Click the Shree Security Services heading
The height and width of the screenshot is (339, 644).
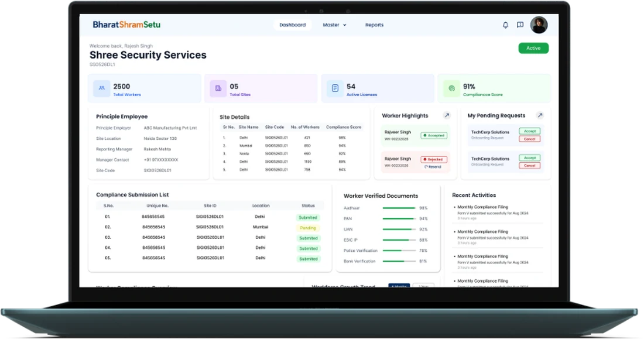[x=148, y=55]
